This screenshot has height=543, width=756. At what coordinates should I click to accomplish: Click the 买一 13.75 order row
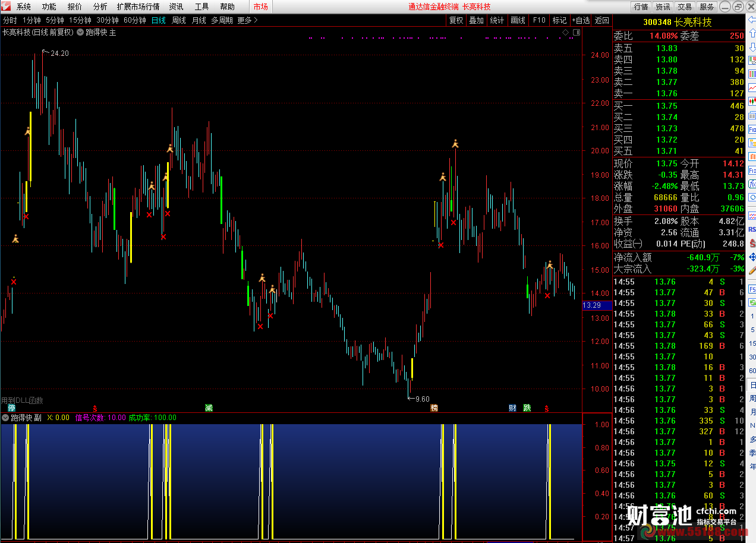coord(679,106)
